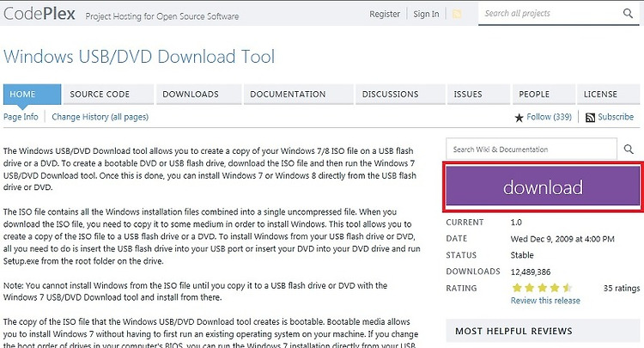This screenshot has width=644, height=348.
Task: Click the Subscribe link
Action: 616,117
